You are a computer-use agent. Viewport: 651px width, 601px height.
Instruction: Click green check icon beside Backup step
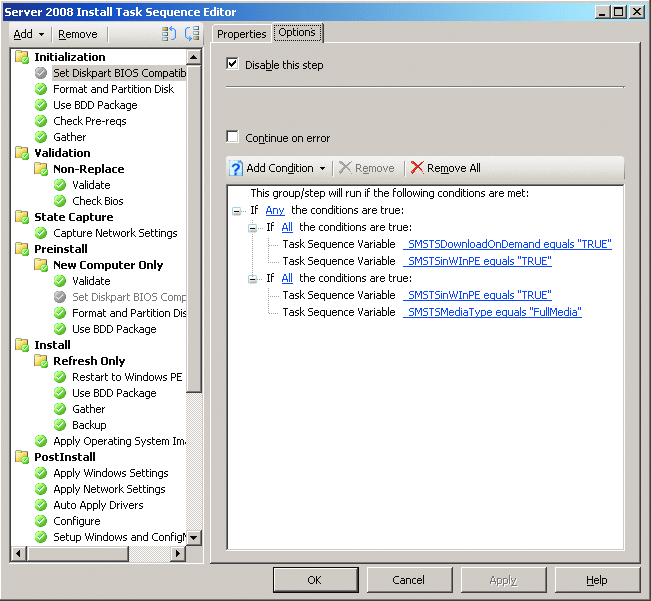tap(60, 425)
